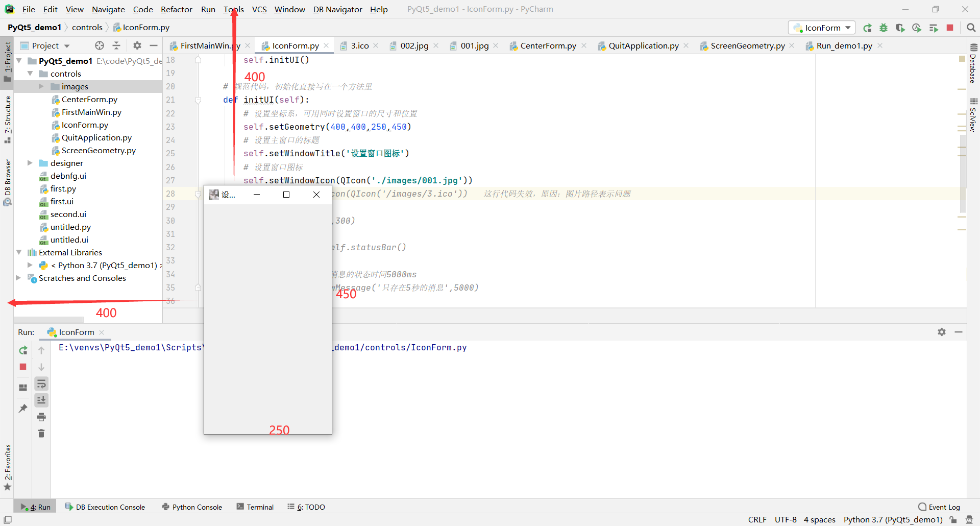Click the Locate/Scroll from source target icon

(x=100, y=45)
